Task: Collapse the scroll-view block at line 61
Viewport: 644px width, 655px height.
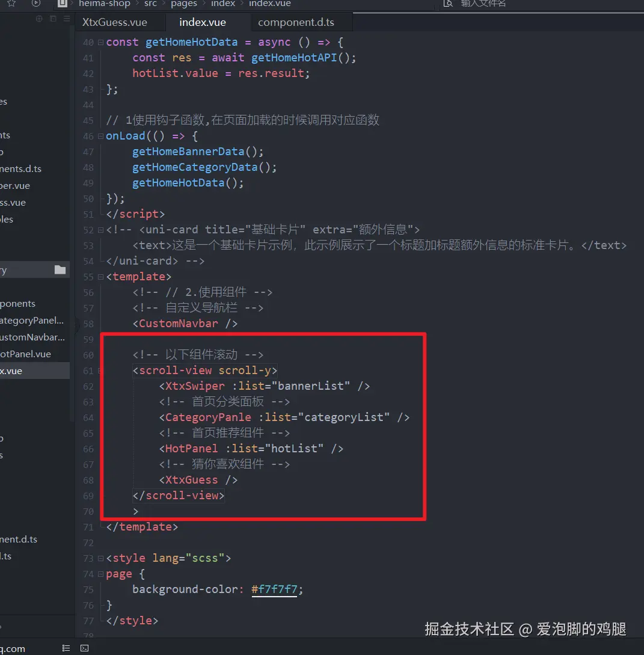Action: click(100, 371)
